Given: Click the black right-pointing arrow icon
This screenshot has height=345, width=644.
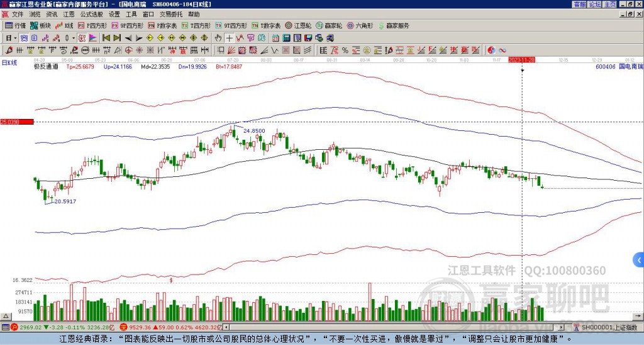Looking at the screenshot, I should click(139, 38).
